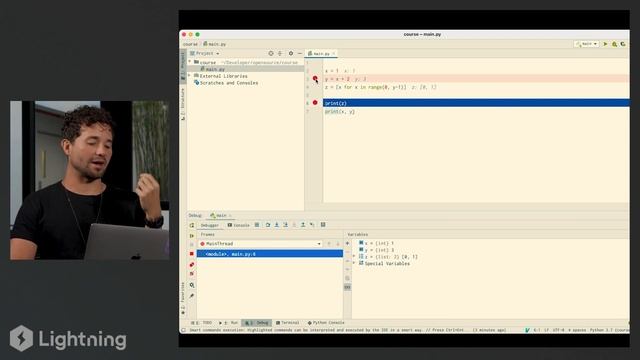Screen dimensions: 640x360
Task: Click the Step Out icon
Action: (303, 225)
